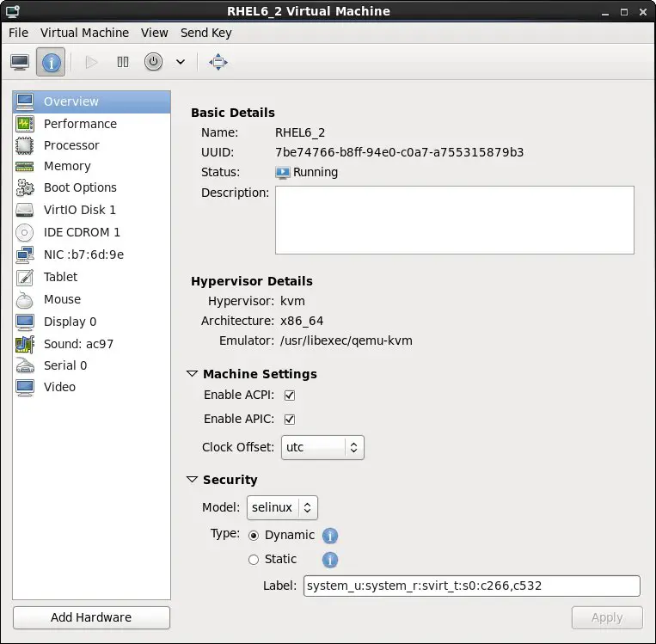This screenshot has width=656, height=644.
Task: Open the shutdown options dropdown arrow
Action: point(181,62)
